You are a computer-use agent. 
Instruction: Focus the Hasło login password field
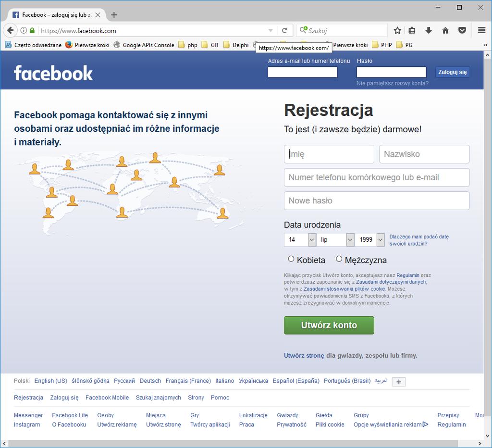pyautogui.click(x=391, y=72)
